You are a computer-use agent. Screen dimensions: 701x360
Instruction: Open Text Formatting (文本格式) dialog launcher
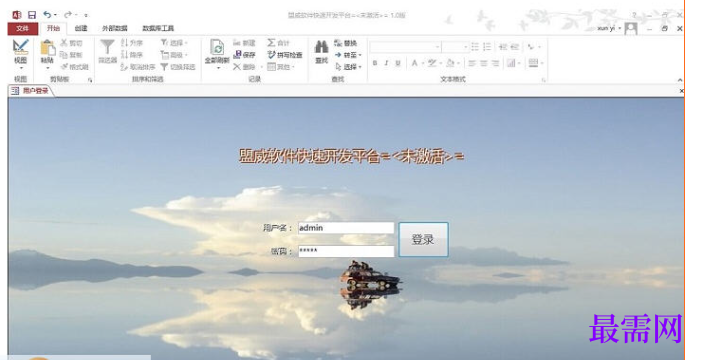[544, 80]
